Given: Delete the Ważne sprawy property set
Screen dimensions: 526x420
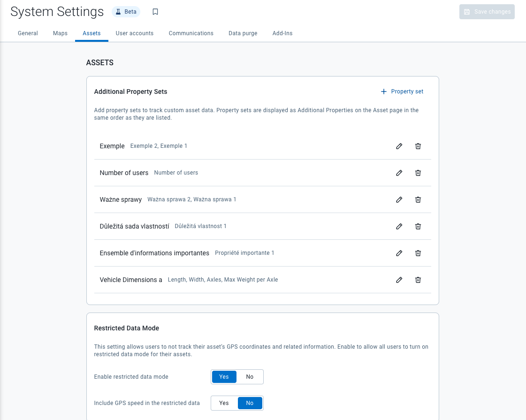Looking at the screenshot, I should coord(418,199).
